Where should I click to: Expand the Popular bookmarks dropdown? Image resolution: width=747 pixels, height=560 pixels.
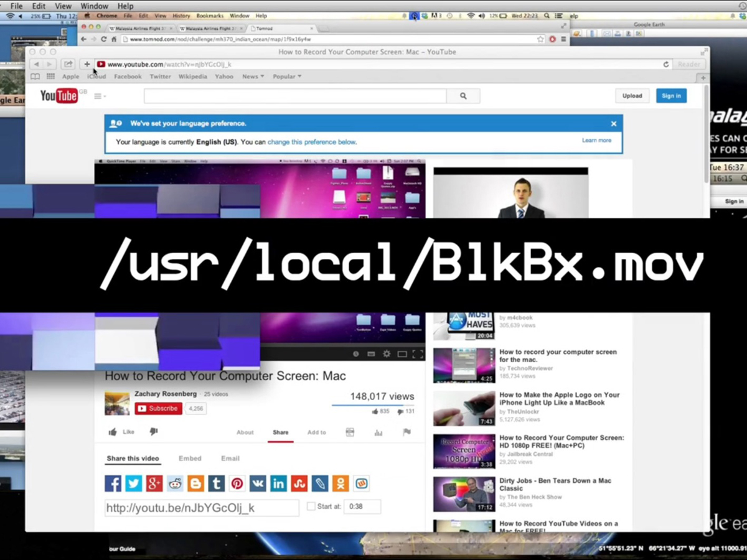tap(286, 77)
